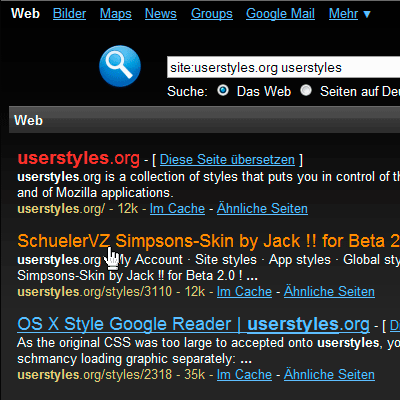Viewport: 400px width, 400px height.
Task: Open 'Ähnliche Seiten' for userstyles.org/ result
Action: click(262, 209)
